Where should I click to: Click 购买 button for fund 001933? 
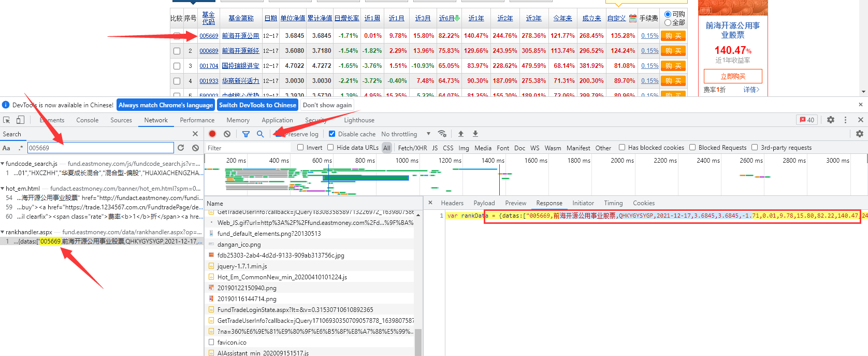(x=673, y=81)
